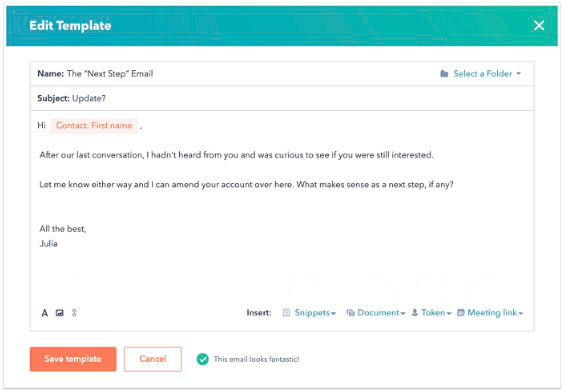
Task: Click the Meeting link calendar icon
Action: coord(461,313)
